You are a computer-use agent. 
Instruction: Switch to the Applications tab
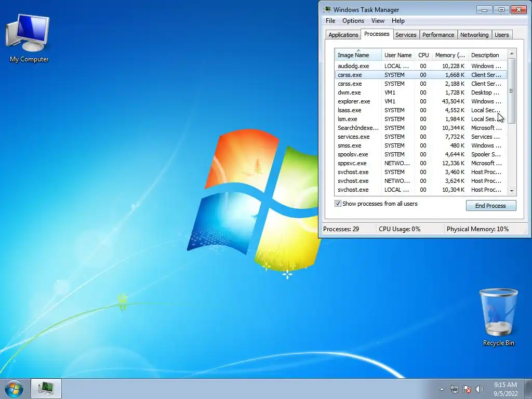pyautogui.click(x=343, y=35)
